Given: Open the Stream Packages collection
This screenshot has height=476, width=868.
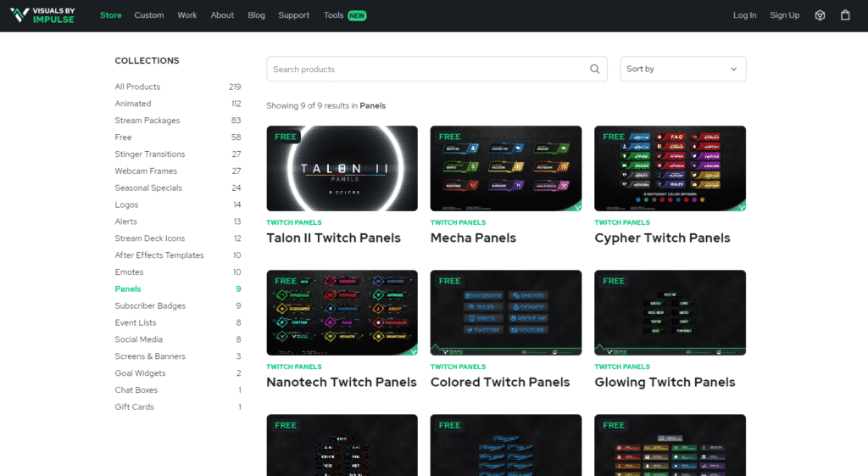Looking at the screenshot, I should pyautogui.click(x=147, y=120).
